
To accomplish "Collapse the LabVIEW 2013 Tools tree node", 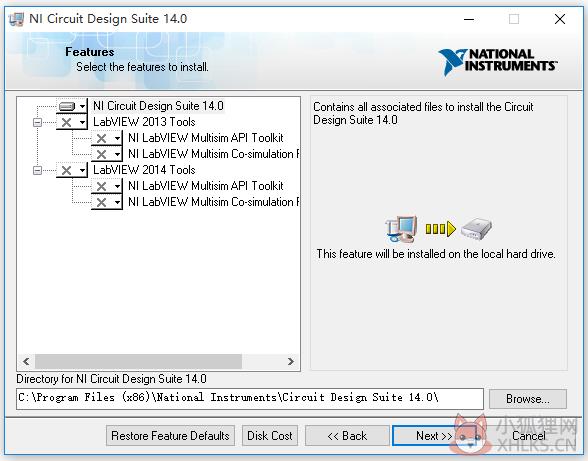I will coord(37,122).
